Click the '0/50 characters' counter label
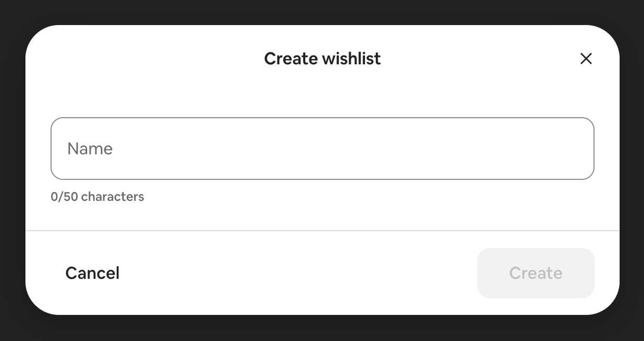This screenshot has width=644, height=341. (97, 197)
